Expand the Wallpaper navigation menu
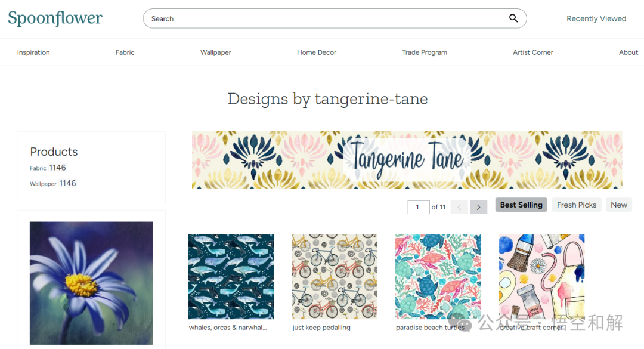The width and height of the screenshot is (644, 349). pos(216,52)
